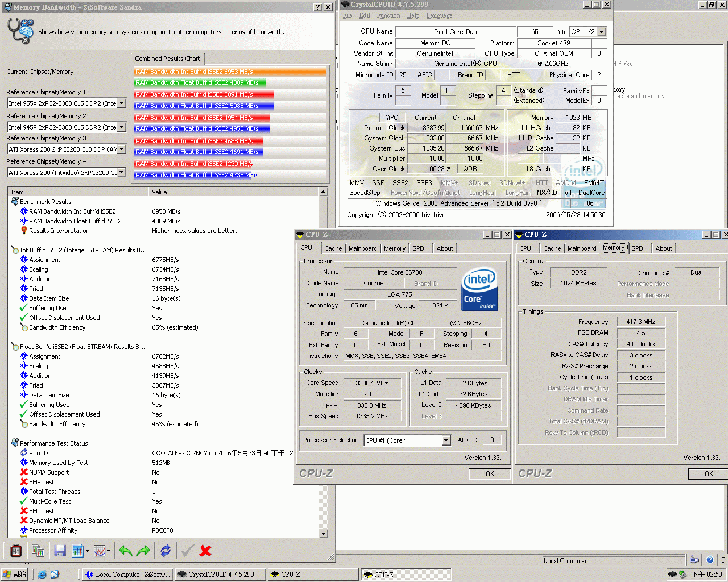Select the SPD tab in right CPU-Z window
The image size is (728, 582).
tap(637, 248)
